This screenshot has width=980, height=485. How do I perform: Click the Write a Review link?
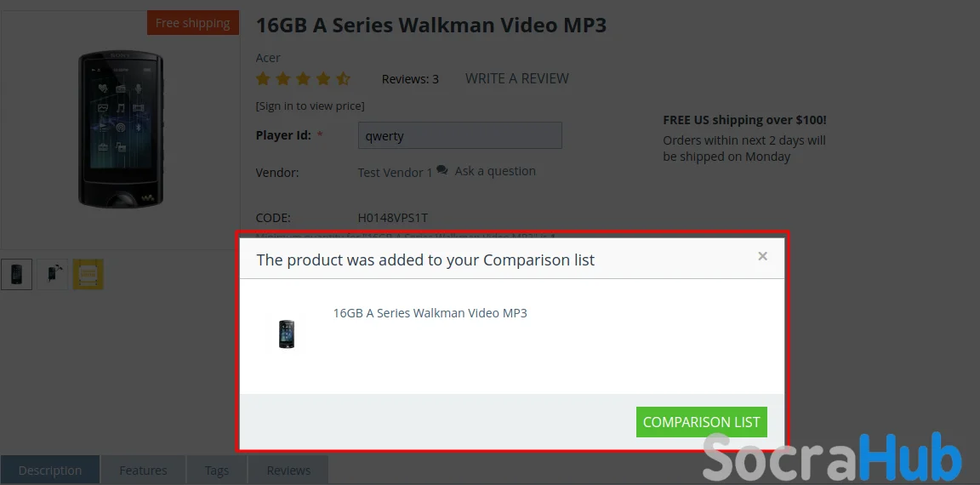tap(517, 79)
